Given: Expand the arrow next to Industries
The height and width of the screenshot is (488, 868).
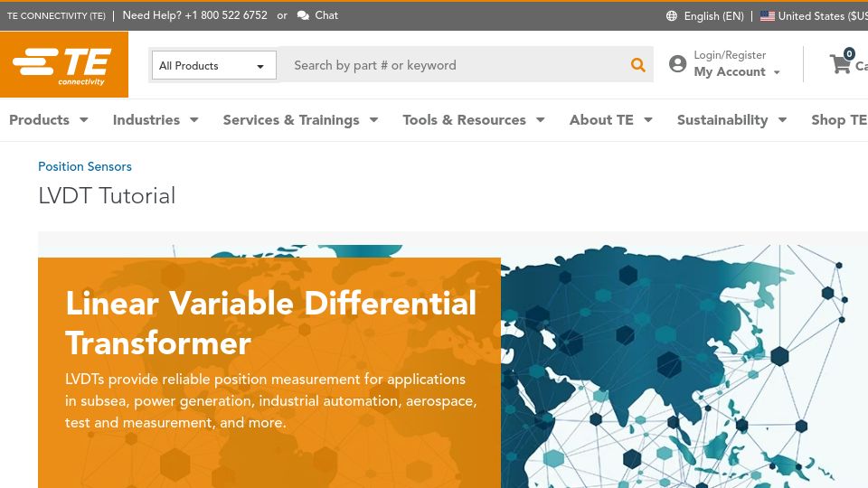Looking at the screenshot, I should point(194,119).
